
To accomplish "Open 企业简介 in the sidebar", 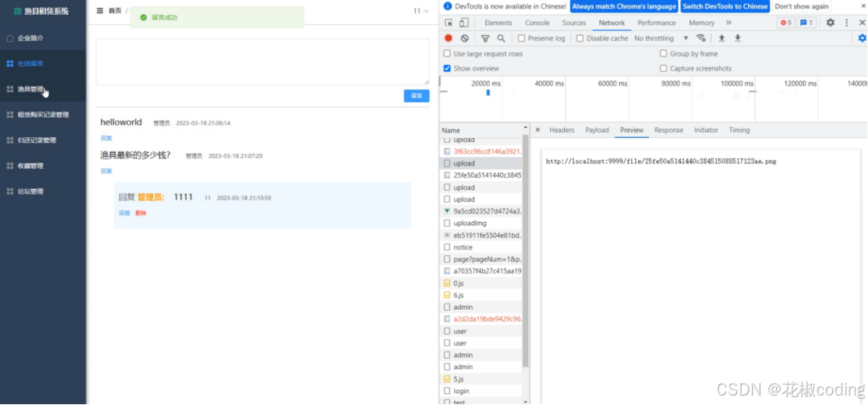I will coord(43,38).
